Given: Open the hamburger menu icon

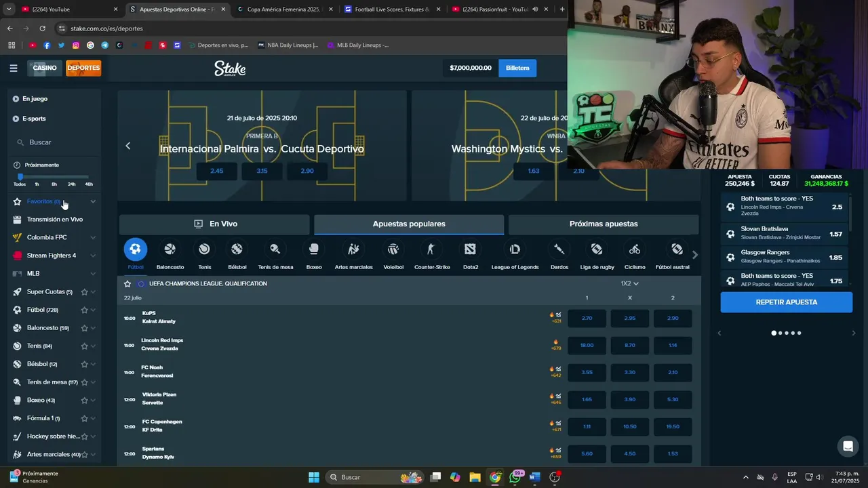Looking at the screenshot, I should click(x=14, y=68).
